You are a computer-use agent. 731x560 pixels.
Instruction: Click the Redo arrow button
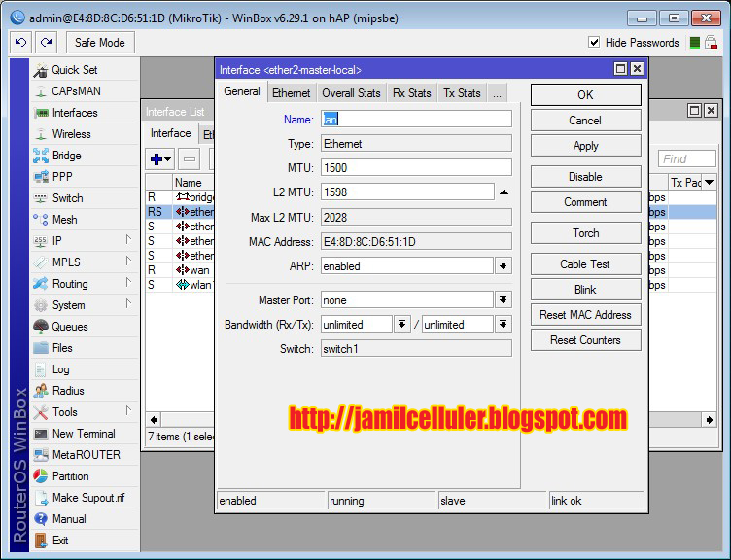click(46, 43)
